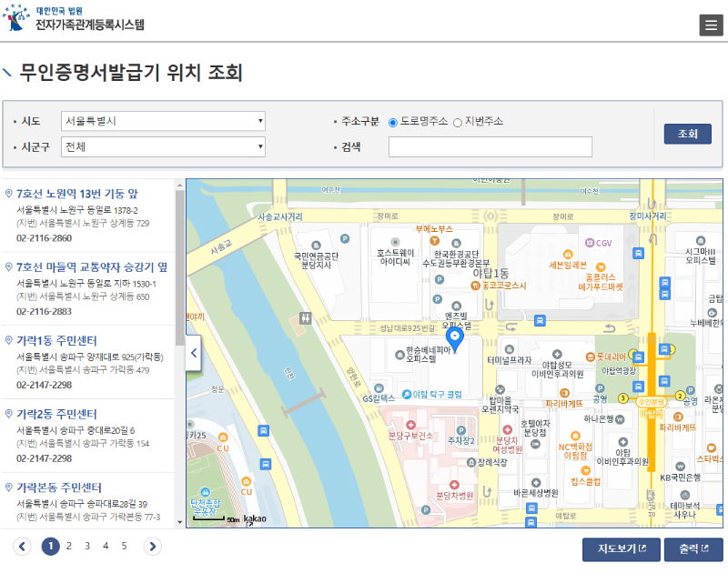Image resolution: width=728 pixels, height=573 pixels.
Task: Open 출력 to print the results
Action: pos(693,549)
